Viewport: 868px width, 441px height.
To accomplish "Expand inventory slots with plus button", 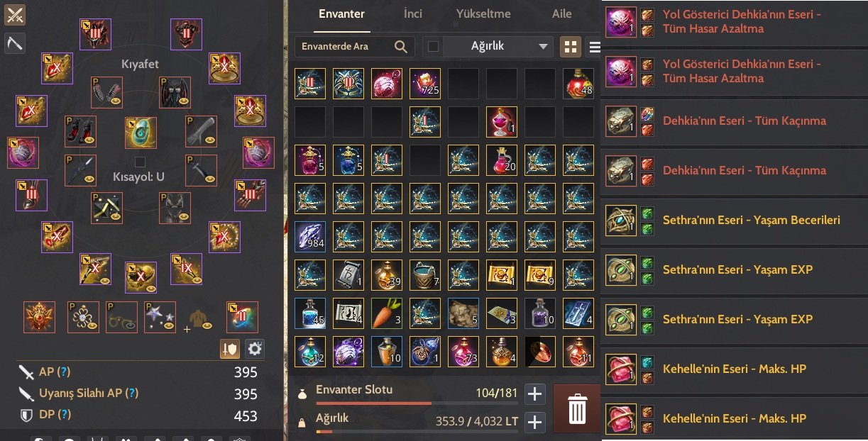I will click(534, 394).
